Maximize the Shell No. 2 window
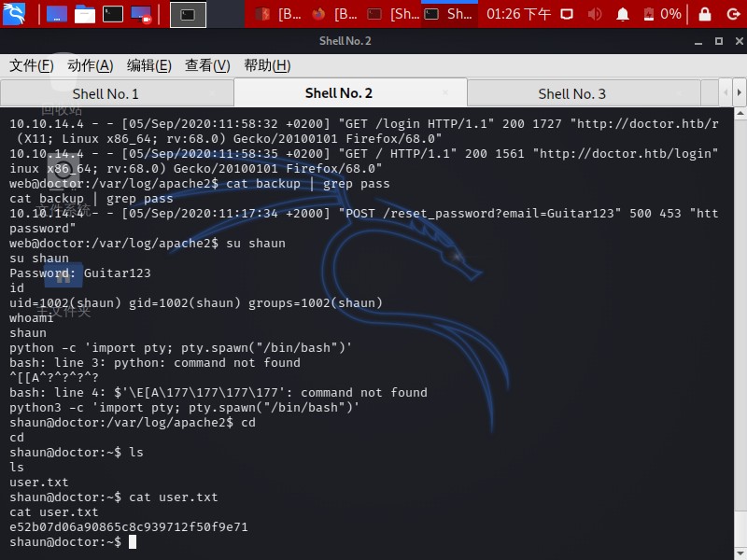 (719, 41)
